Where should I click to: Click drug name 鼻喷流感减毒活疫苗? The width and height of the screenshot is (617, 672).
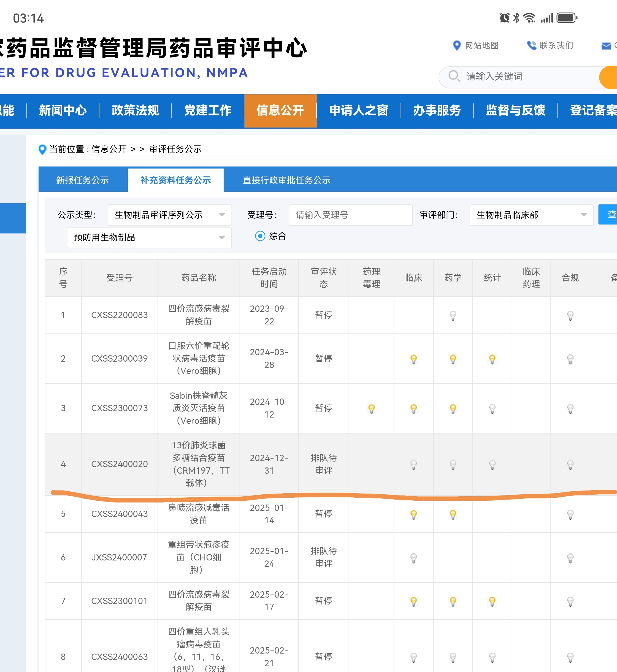(199, 514)
